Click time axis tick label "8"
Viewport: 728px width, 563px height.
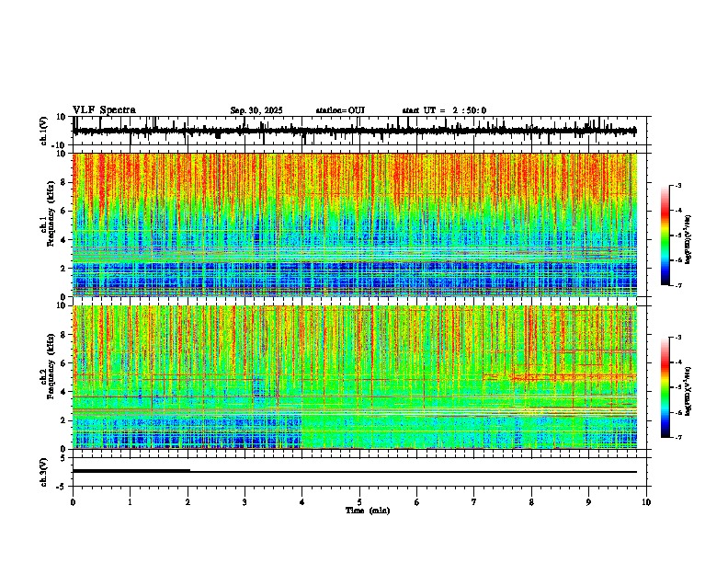(x=531, y=502)
